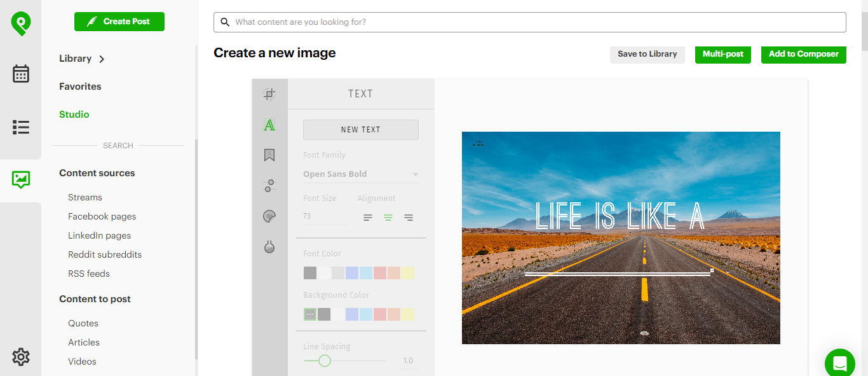Open settings gear in left sidebar
Image resolution: width=868 pixels, height=376 pixels.
tap(21, 357)
